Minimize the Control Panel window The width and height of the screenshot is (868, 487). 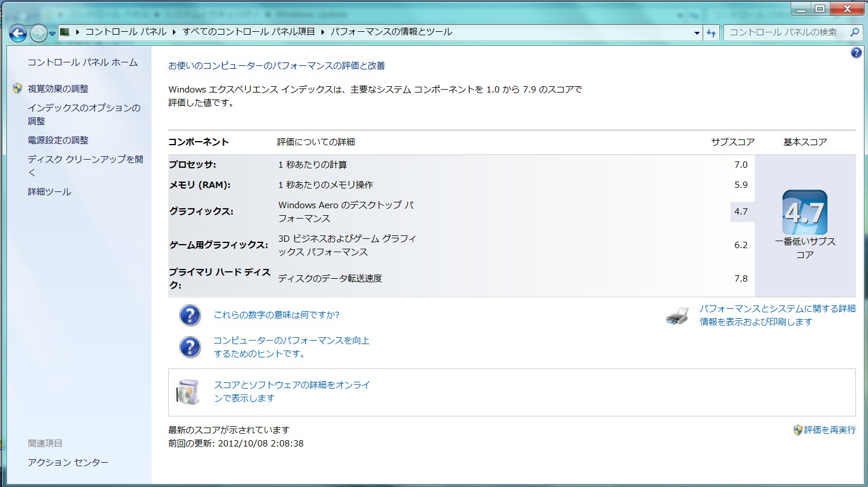[x=801, y=9]
